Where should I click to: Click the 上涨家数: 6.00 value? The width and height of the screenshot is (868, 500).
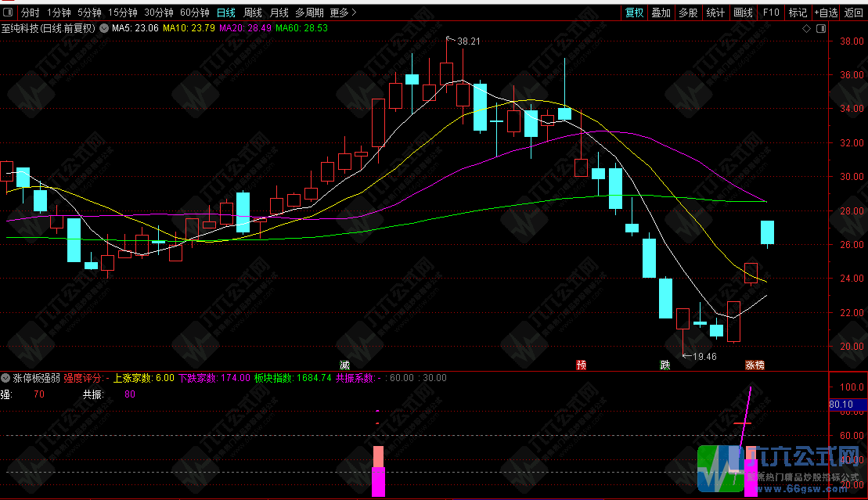(144, 378)
